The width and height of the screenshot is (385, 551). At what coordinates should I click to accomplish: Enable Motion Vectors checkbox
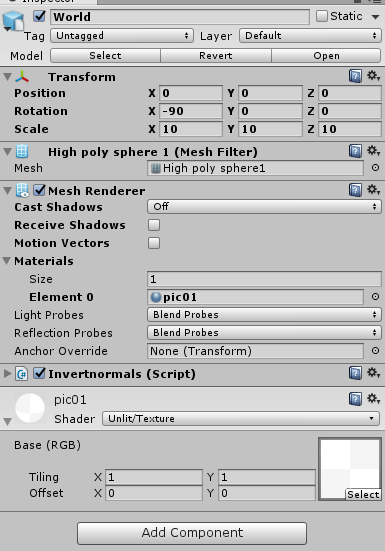click(x=154, y=243)
